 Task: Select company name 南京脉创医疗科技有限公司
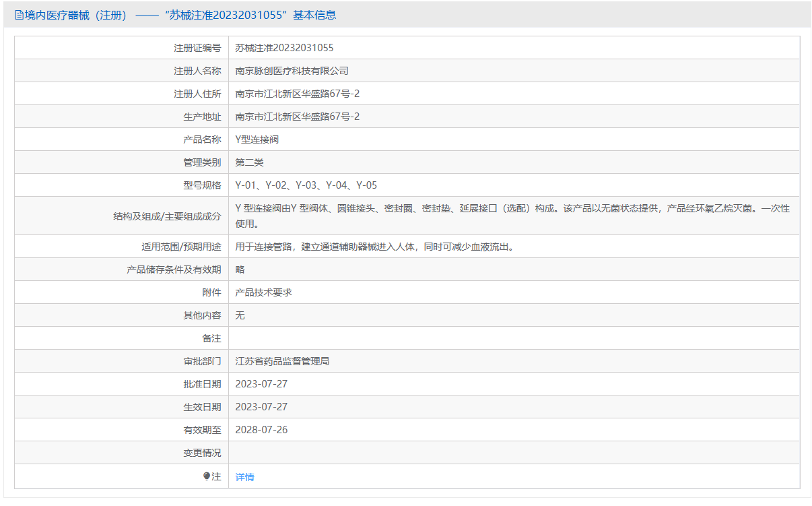pos(292,71)
